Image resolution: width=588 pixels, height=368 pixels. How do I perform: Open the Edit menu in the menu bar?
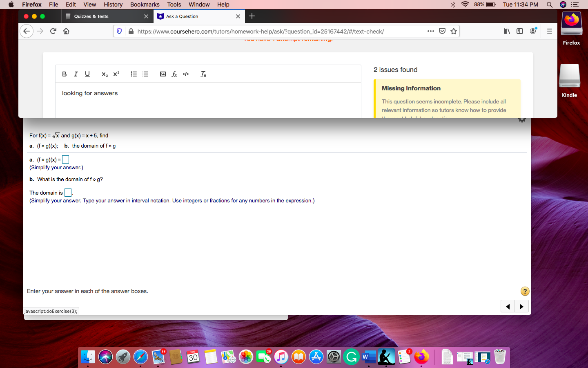[x=71, y=4]
